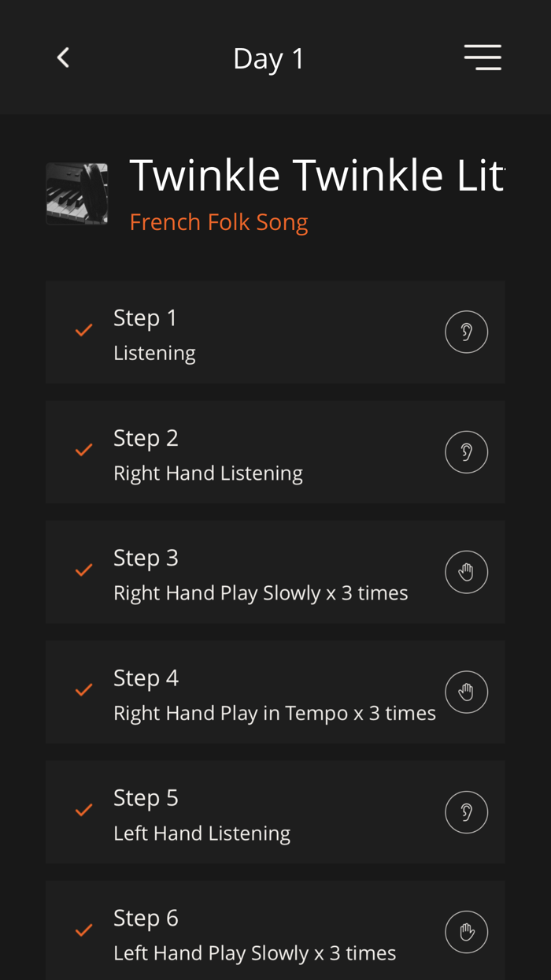
Task: Tap the ear icon on Step 2
Action: click(x=467, y=451)
